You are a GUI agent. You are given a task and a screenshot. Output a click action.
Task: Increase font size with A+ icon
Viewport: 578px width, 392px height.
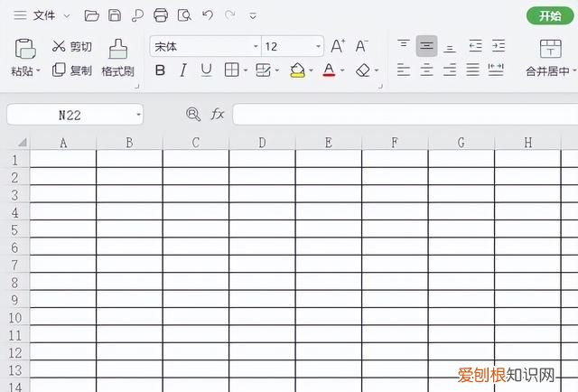[338, 46]
